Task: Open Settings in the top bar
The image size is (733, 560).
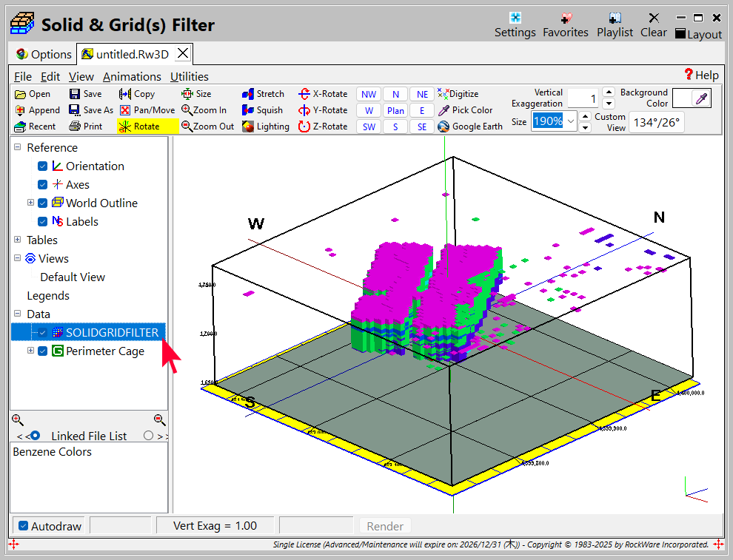Action: 515,25
